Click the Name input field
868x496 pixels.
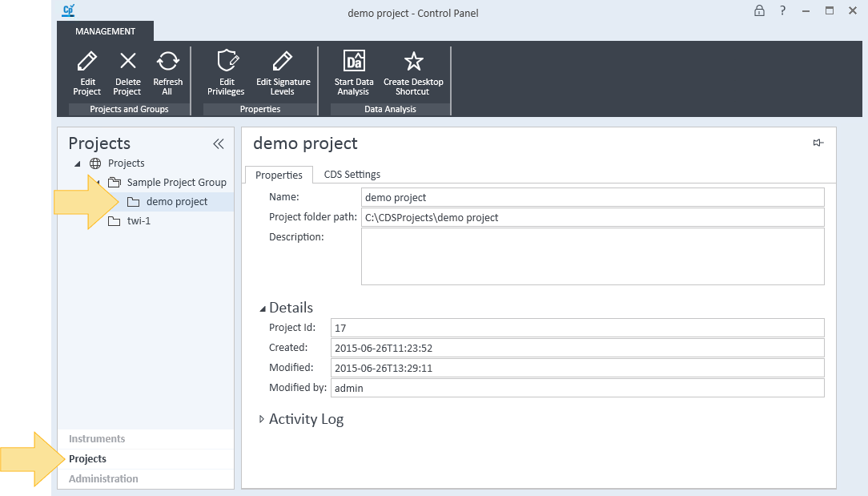tap(593, 197)
